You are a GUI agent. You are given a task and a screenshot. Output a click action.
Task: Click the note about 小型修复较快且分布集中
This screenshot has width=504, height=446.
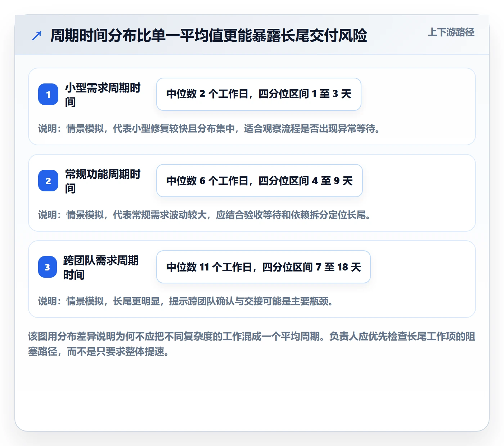(x=210, y=128)
